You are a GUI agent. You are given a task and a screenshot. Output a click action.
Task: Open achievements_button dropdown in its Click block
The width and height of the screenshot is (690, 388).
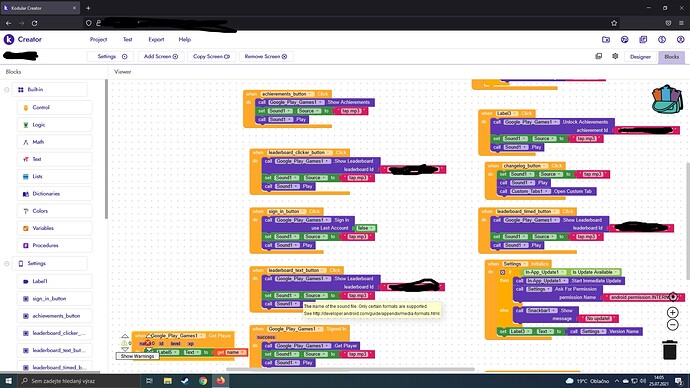[x=288, y=94]
